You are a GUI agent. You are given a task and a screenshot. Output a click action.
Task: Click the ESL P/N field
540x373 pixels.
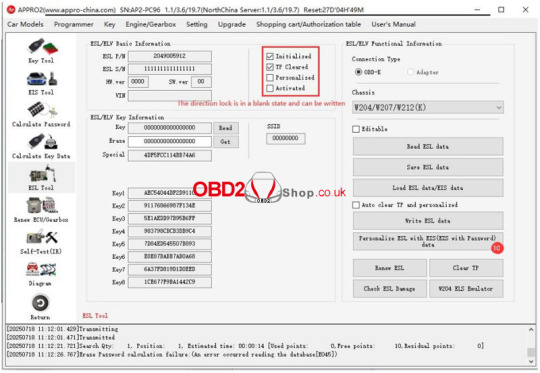pos(170,56)
